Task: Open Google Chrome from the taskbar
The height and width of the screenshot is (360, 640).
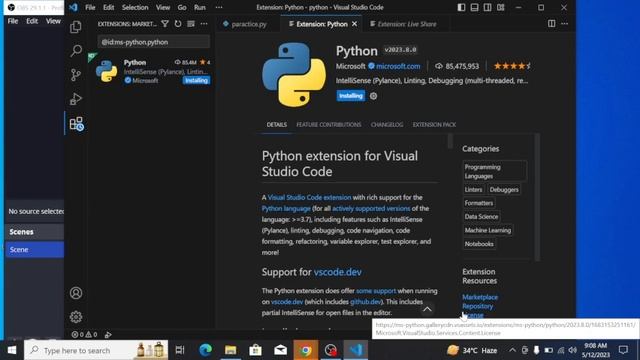Action: [305, 350]
